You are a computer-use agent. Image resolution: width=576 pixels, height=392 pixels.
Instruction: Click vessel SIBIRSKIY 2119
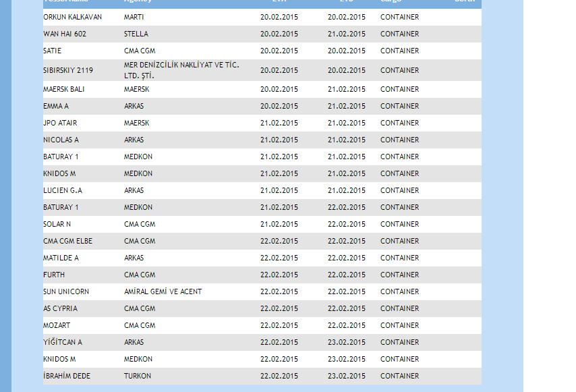[x=68, y=71]
